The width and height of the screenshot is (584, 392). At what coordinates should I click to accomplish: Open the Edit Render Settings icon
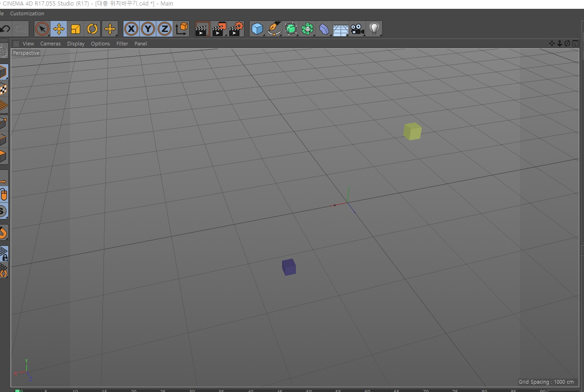236,29
